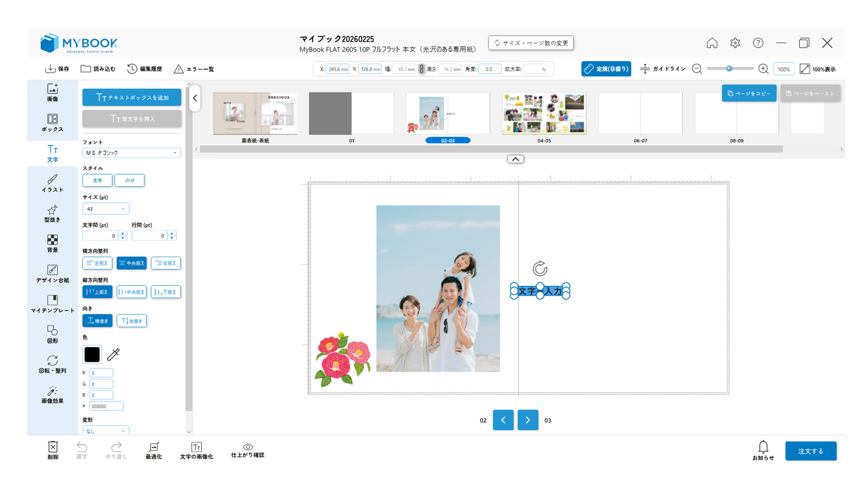
Task: Go to the home screen icon
Action: coord(712,43)
